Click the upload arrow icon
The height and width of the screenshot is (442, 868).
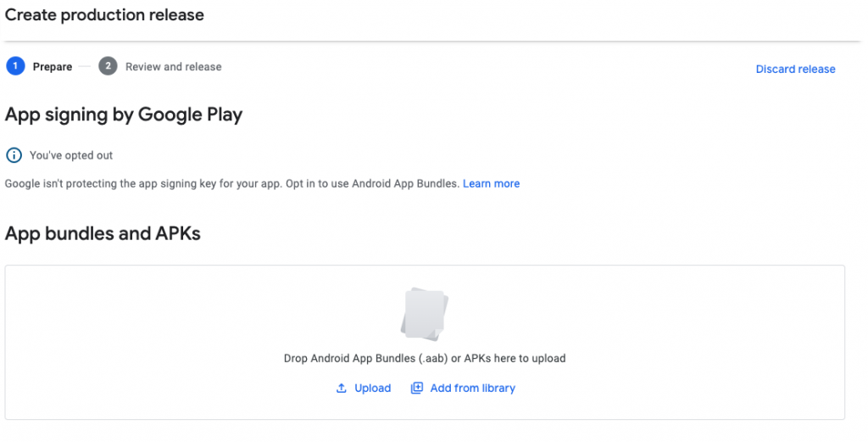[x=342, y=389]
